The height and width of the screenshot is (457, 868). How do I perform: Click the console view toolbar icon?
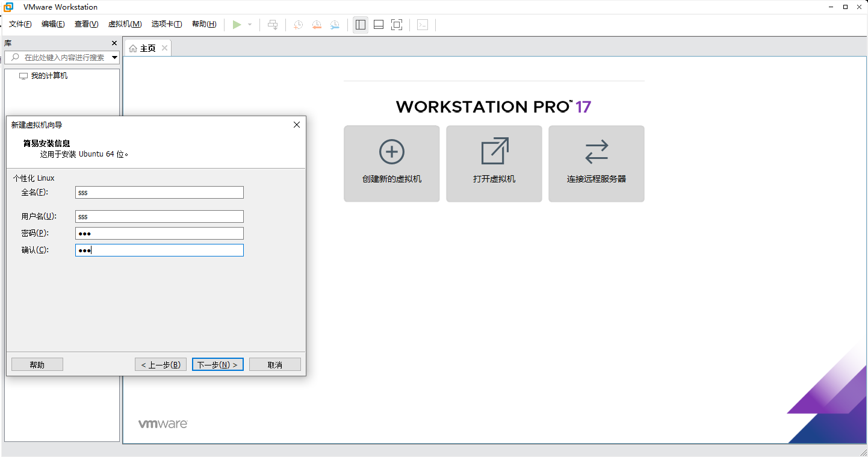[x=423, y=25]
